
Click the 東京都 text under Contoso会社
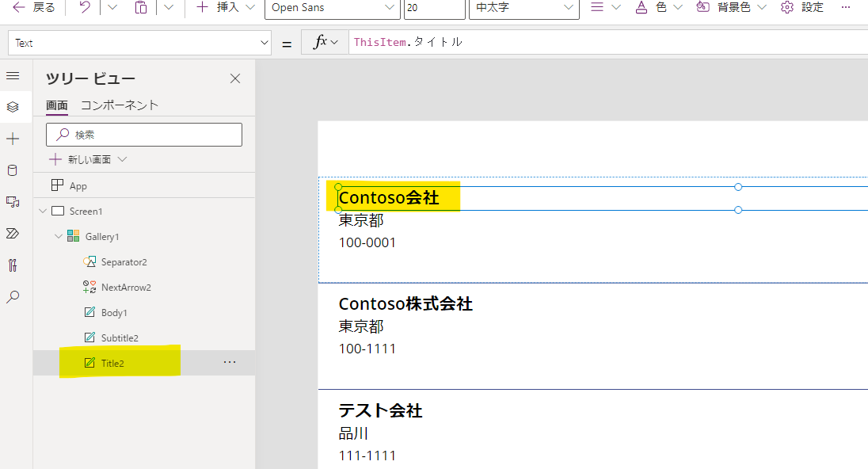pyautogui.click(x=361, y=220)
